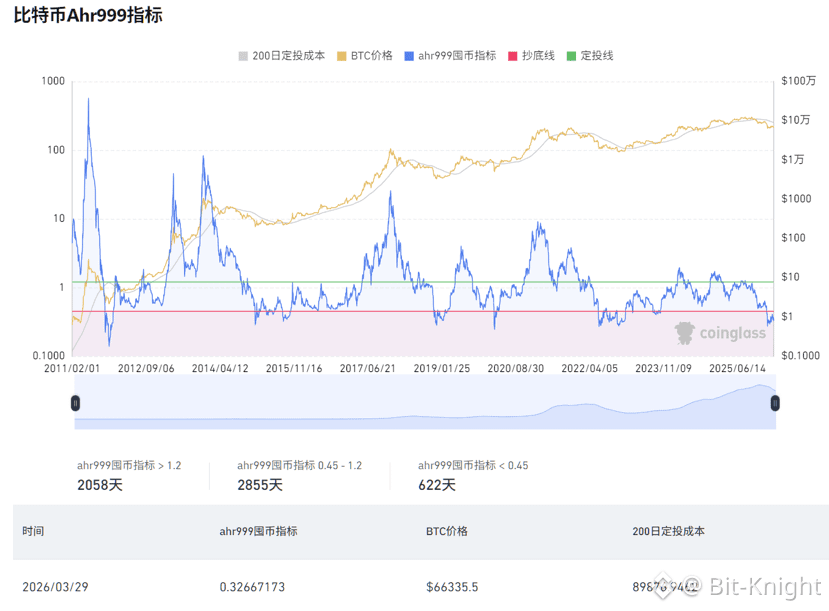Viewport: 829px width, 611px height.
Task: Click the gray 200日定投成本 color swatch
Action: point(243,56)
